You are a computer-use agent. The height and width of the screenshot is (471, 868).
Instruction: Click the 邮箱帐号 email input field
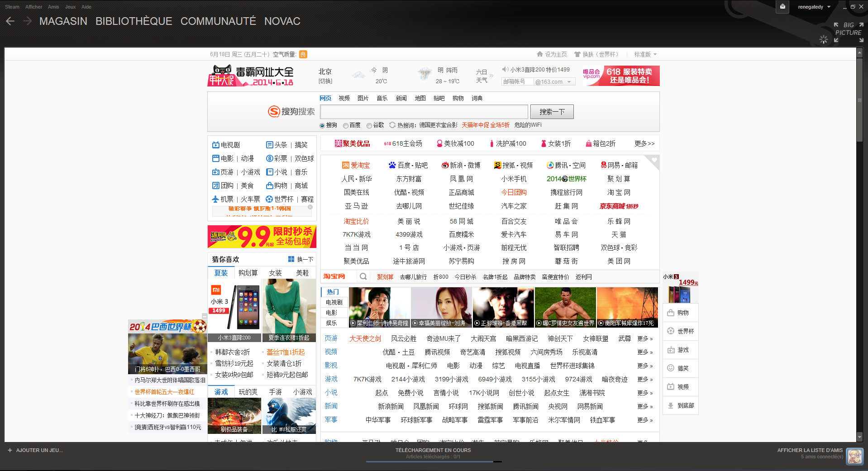click(517, 82)
